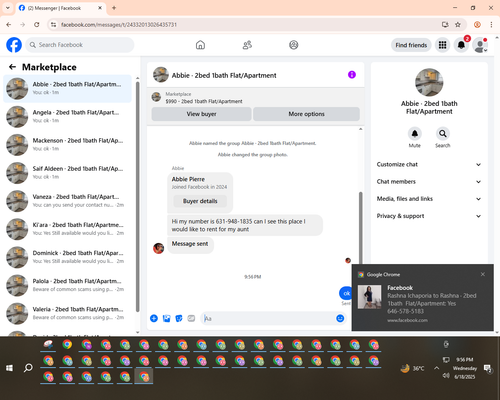Click Chrome profile avatar in toolbar
500x400 pixels.
(x=477, y=24)
